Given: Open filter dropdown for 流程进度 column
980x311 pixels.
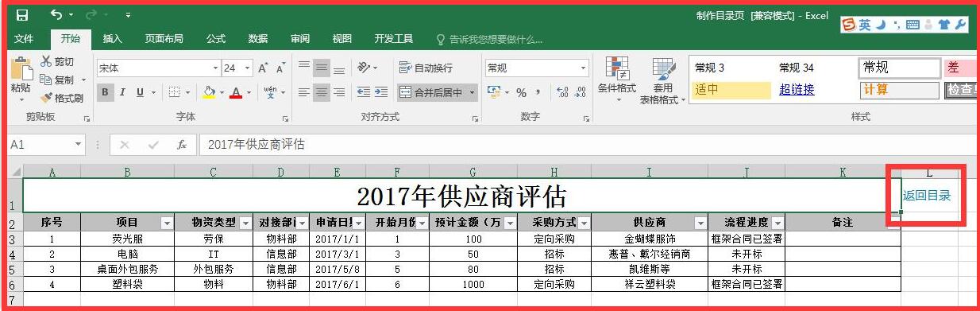Looking at the screenshot, I should pyautogui.click(x=777, y=223).
